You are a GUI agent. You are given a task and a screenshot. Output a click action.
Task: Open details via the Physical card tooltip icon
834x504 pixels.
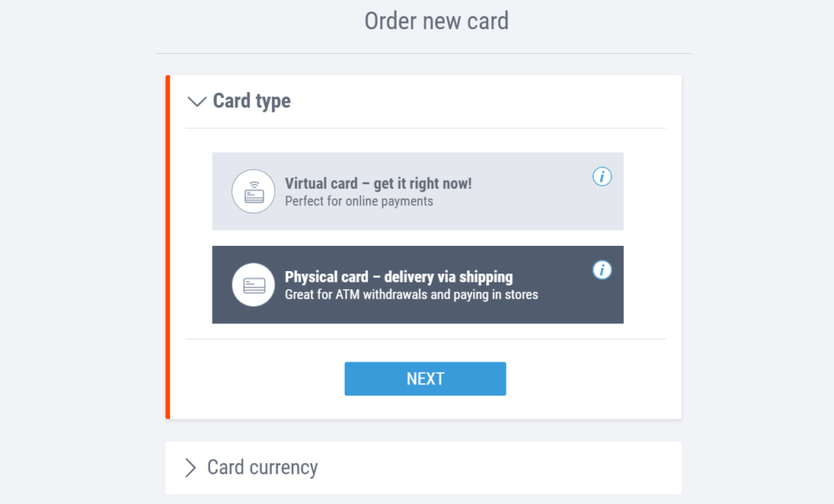pyautogui.click(x=602, y=270)
